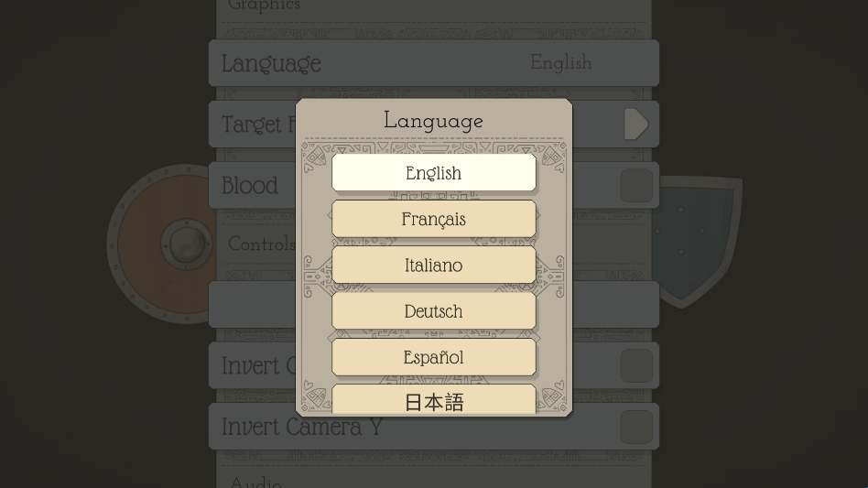Open the Language setting row showing English
868x488 pixels.
(433, 63)
